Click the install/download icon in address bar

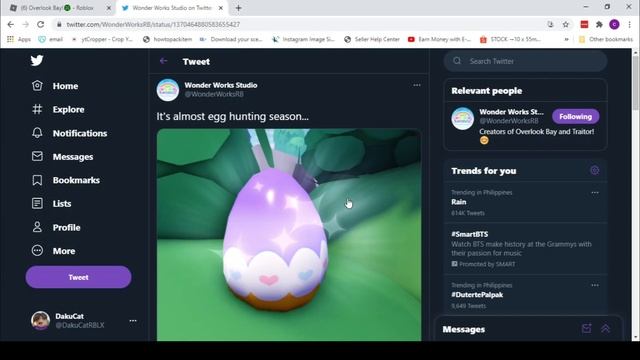pyautogui.click(x=550, y=24)
